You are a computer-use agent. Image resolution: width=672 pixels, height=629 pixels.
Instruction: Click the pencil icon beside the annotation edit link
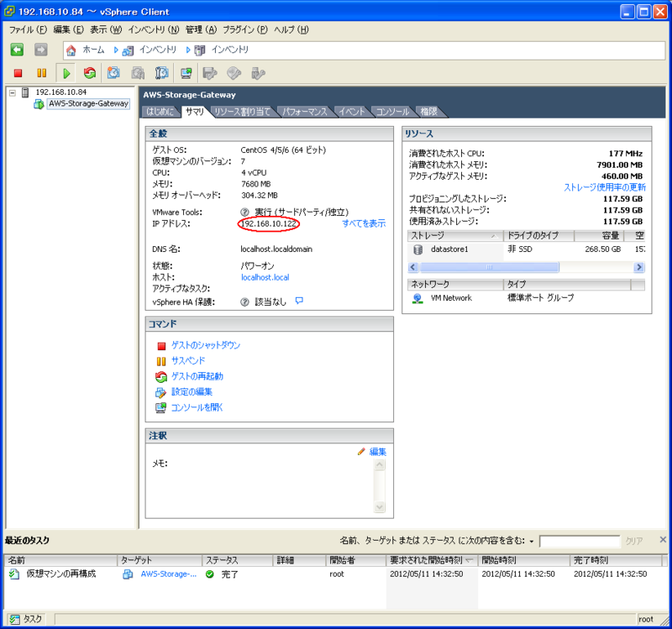361,451
